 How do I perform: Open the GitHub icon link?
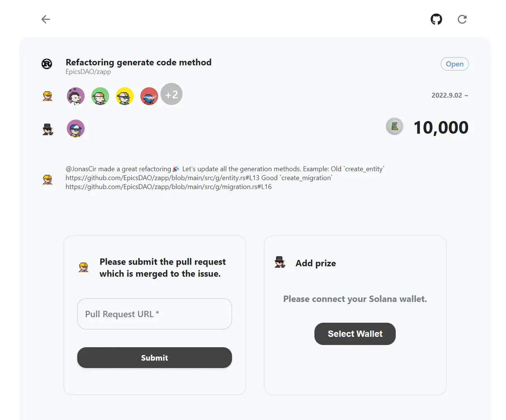[436, 19]
